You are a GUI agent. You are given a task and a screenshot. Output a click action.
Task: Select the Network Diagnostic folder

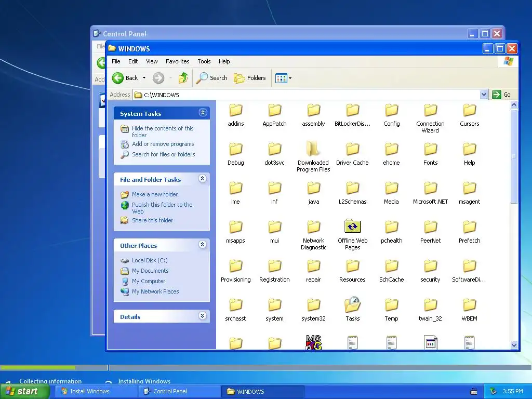(x=313, y=228)
